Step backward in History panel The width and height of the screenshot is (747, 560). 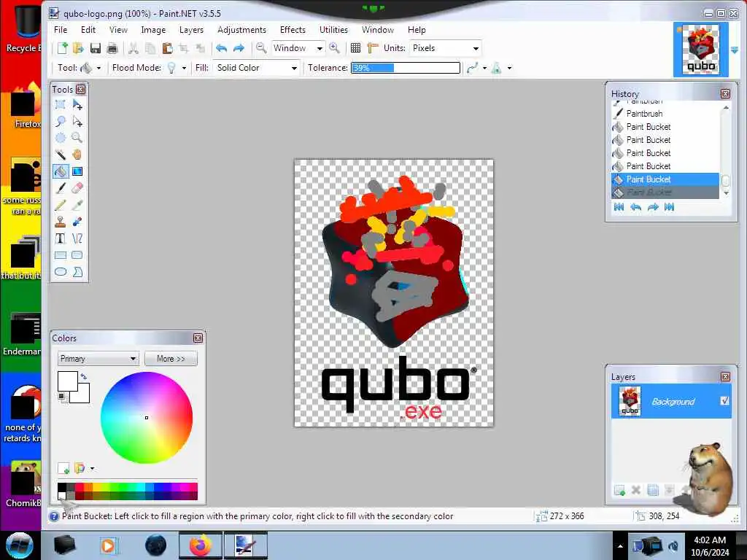pos(635,207)
